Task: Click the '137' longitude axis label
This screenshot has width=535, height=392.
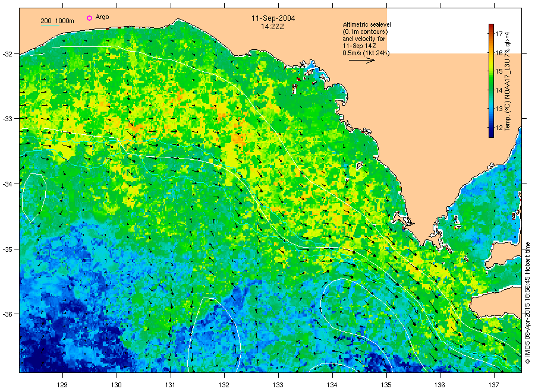Action: click(x=494, y=385)
